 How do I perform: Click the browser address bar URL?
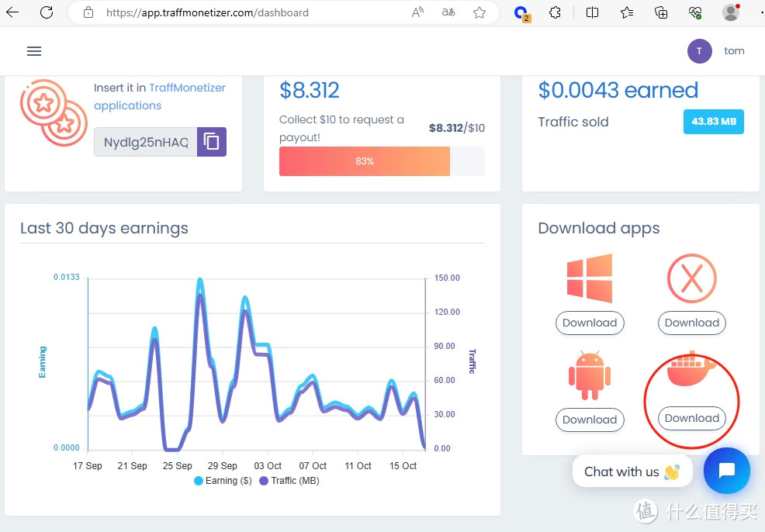click(207, 12)
